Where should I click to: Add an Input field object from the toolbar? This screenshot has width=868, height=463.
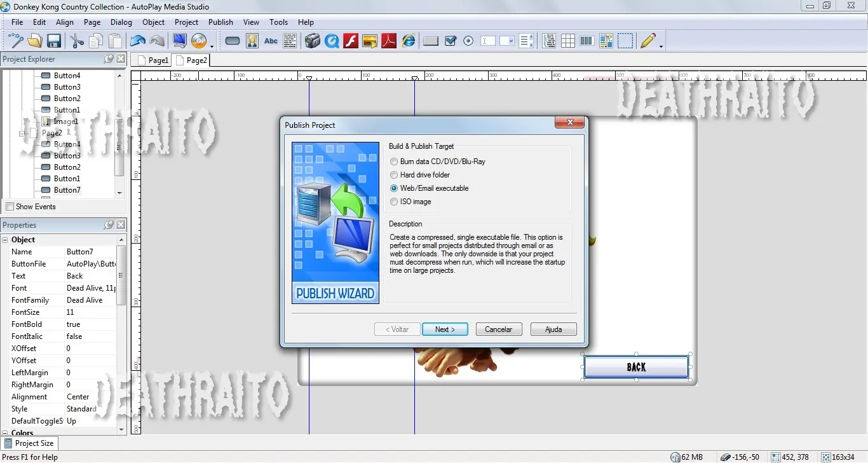(488, 41)
